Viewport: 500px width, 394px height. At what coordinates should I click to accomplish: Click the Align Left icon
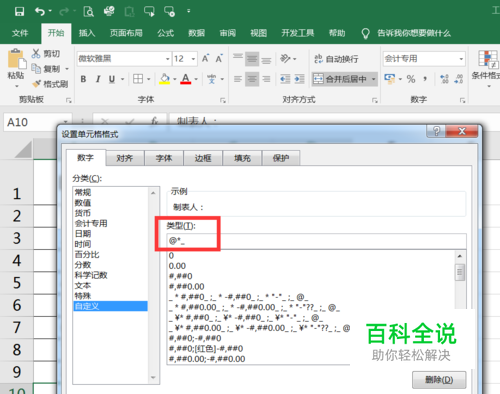[238, 79]
